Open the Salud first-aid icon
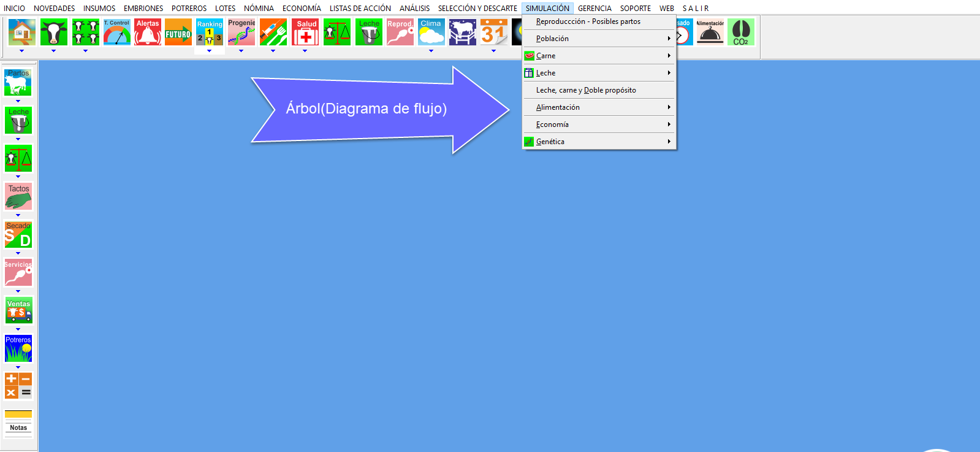 [x=305, y=33]
